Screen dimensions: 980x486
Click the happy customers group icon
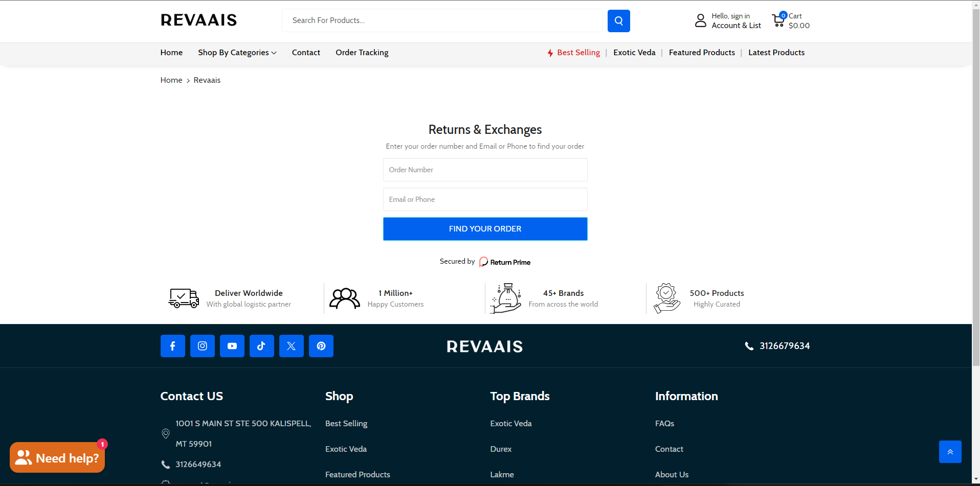tap(345, 298)
